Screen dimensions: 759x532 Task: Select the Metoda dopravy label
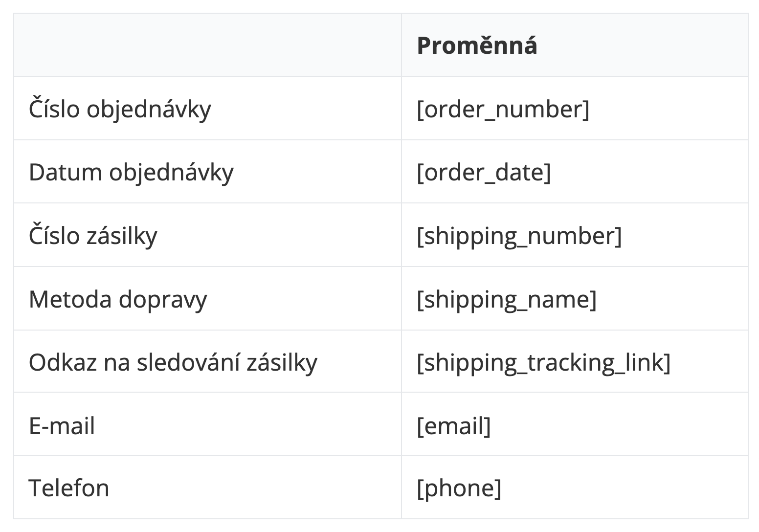point(118,299)
